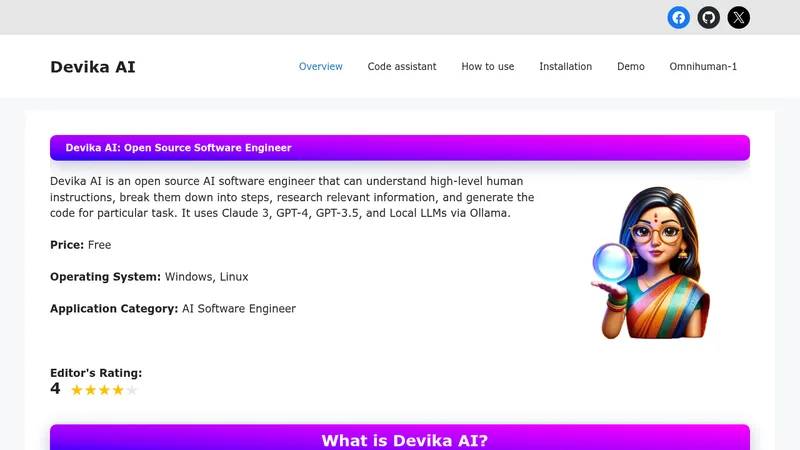Select the Overview menu item
The height and width of the screenshot is (450, 800).
coord(320,66)
